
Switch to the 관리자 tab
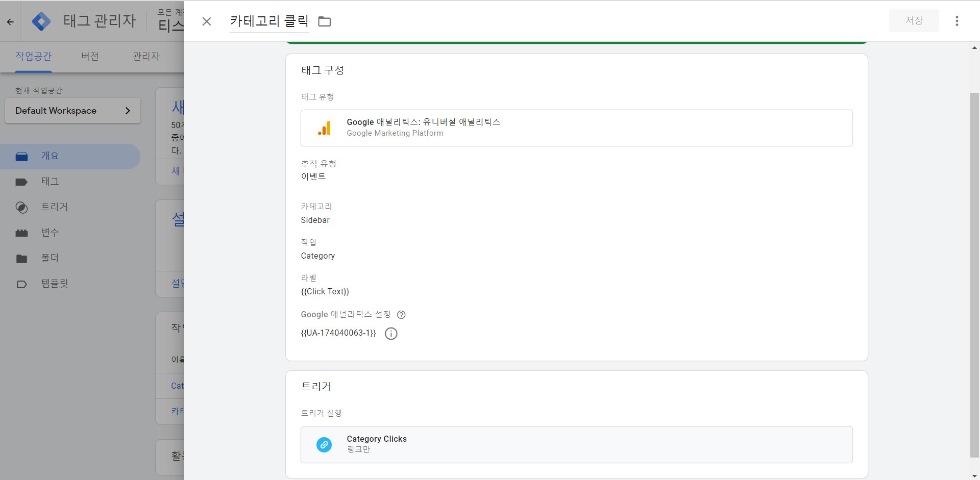tap(146, 57)
